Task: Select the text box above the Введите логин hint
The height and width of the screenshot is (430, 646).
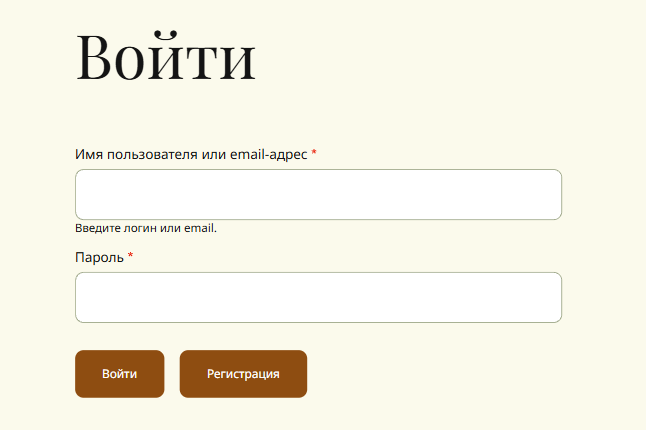Action: pos(318,194)
